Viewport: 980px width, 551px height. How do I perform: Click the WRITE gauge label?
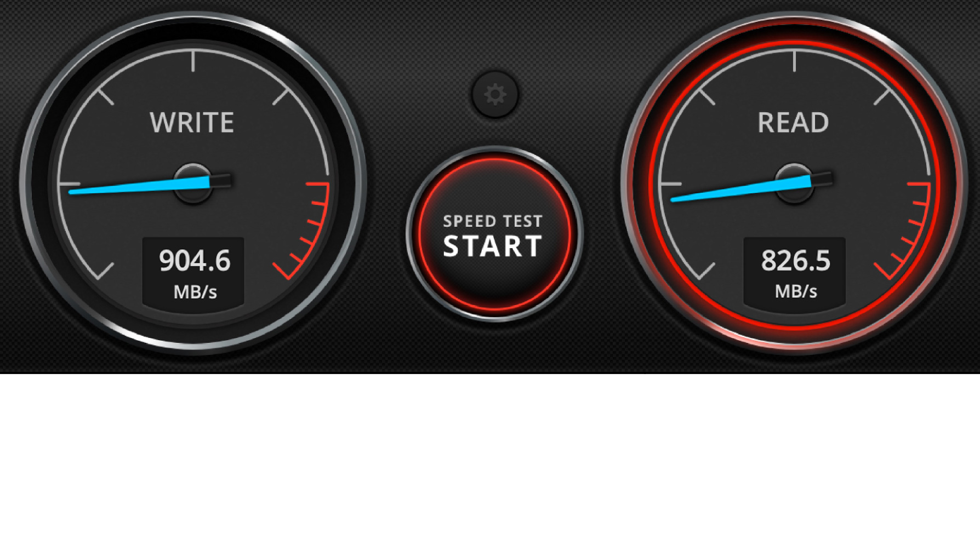pos(192,122)
